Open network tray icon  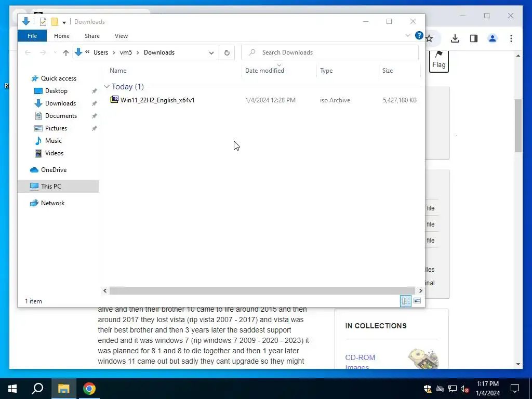(453, 389)
